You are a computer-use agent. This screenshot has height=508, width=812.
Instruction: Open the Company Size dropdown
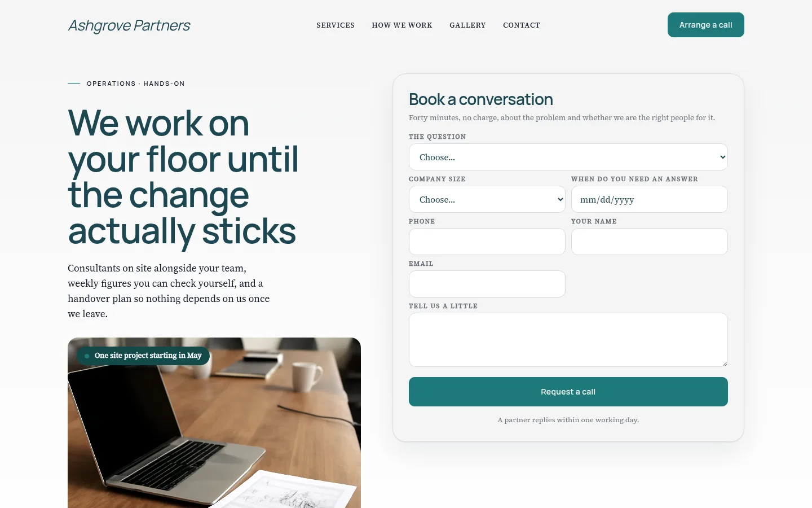487,199
